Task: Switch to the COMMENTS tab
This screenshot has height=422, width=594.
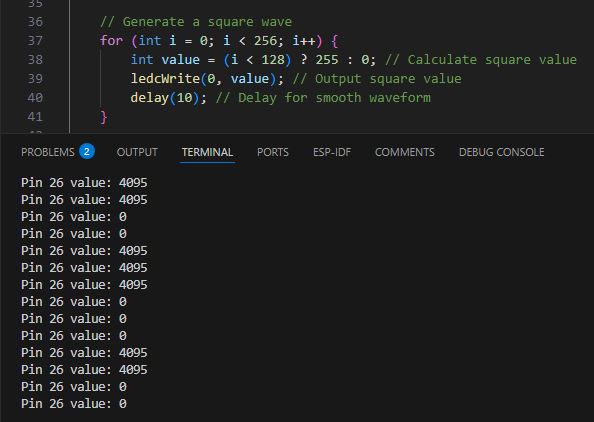Action: [405, 152]
